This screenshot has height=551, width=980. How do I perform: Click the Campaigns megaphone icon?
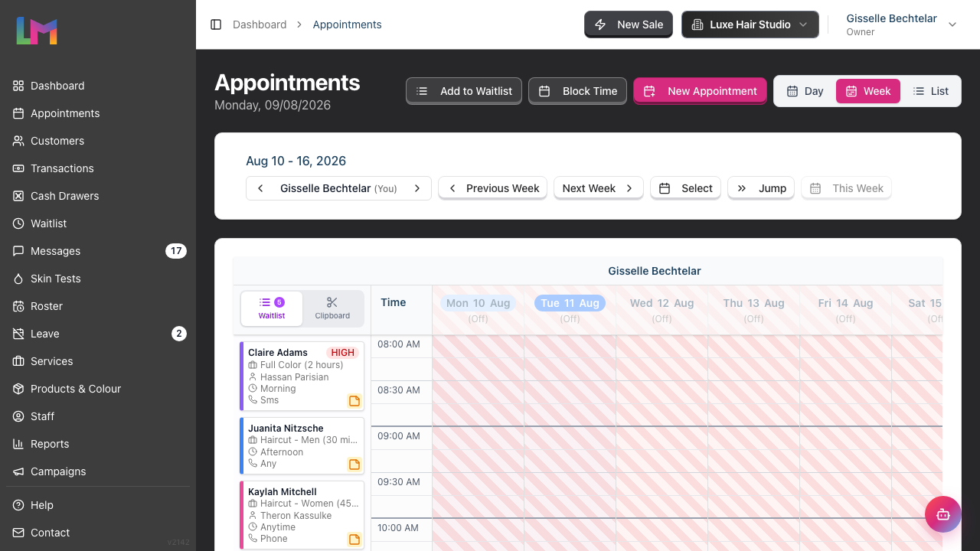coord(18,471)
